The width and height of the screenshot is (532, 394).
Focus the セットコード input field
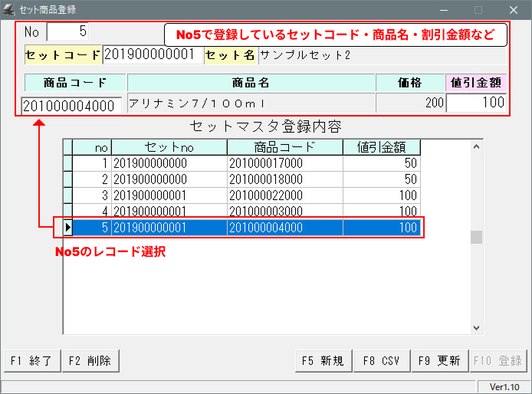pos(153,55)
